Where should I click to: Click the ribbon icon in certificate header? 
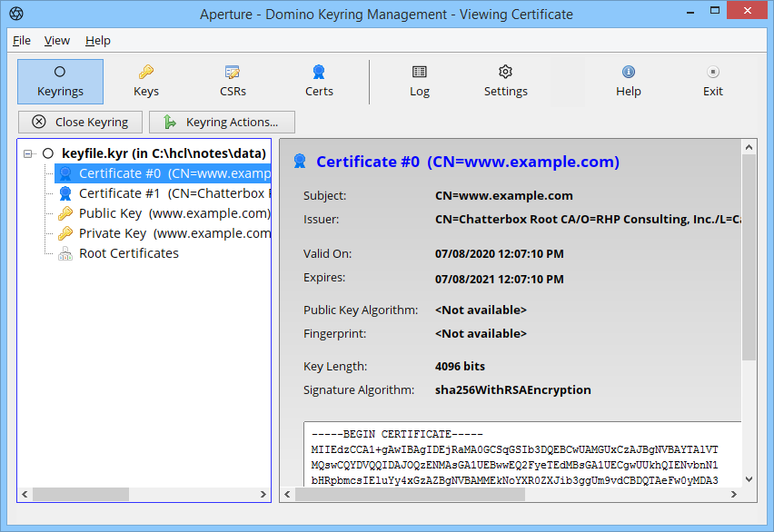tap(300, 161)
